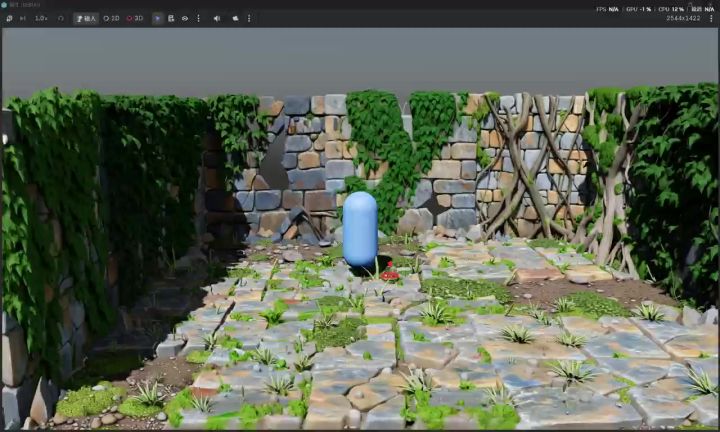This screenshot has height=432, width=720.
Task: Open the 1.0x game speed dropdown
Action: tap(41, 18)
